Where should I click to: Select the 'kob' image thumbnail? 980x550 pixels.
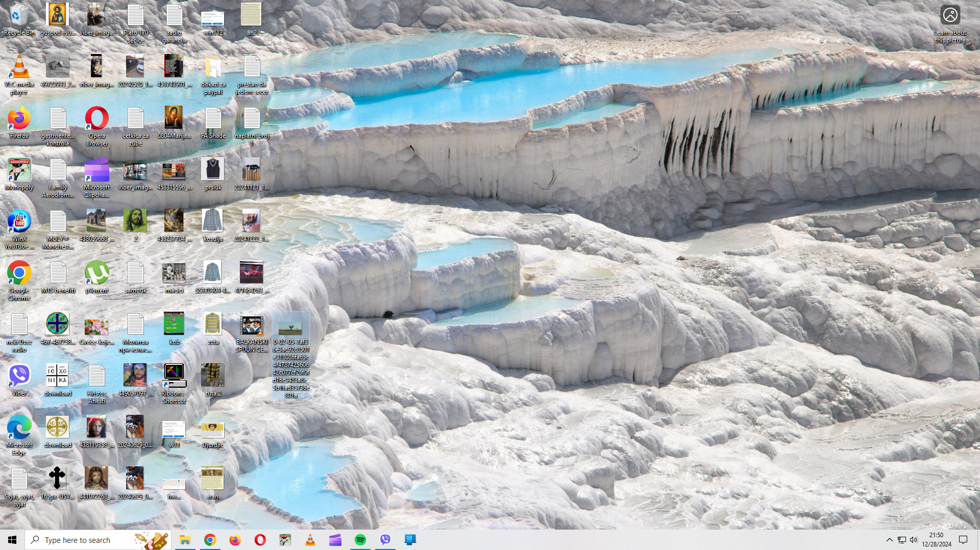click(174, 329)
